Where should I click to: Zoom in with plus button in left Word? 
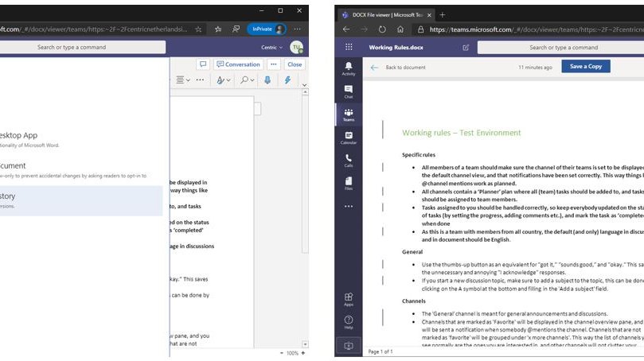point(303,353)
